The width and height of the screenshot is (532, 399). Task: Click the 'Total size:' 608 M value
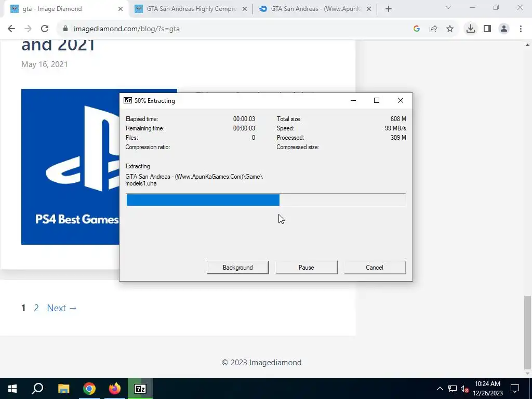coord(398,119)
